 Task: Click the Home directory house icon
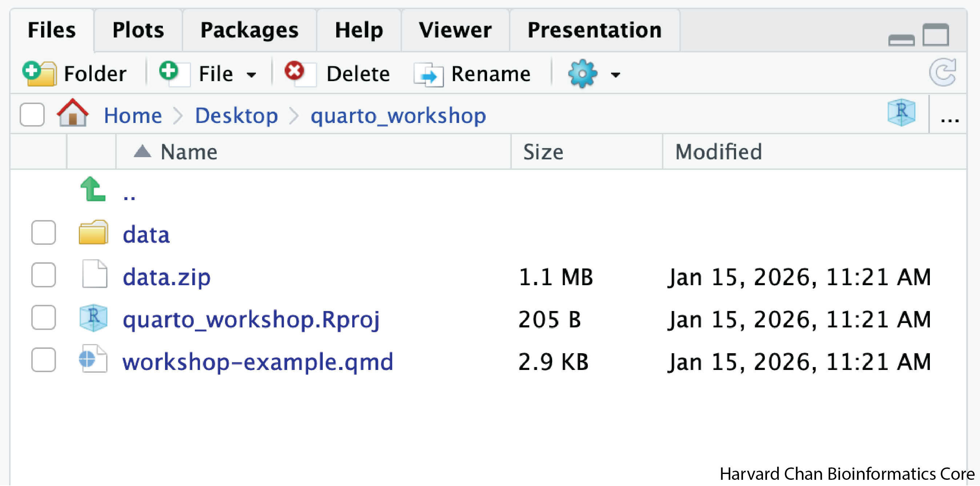click(x=72, y=113)
